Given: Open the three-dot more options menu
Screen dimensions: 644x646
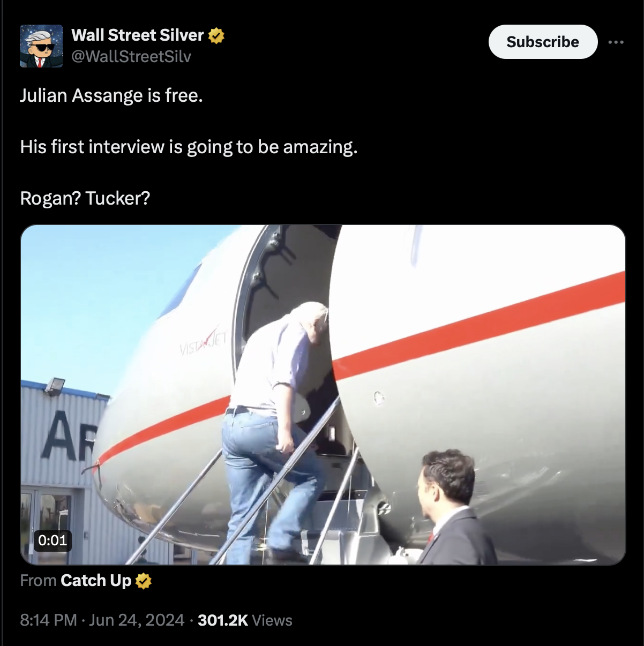Looking at the screenshot, I should tap(616, 42).
